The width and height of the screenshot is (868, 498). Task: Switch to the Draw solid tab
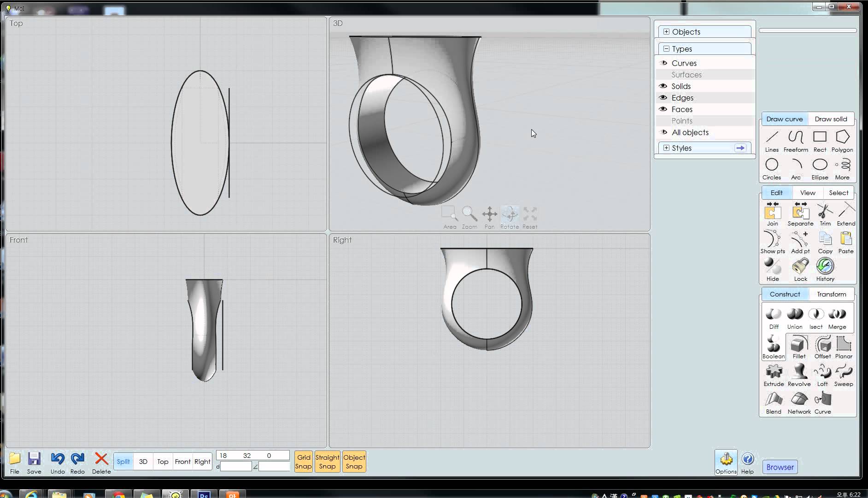pyautogui.click(x=831, y=119)
